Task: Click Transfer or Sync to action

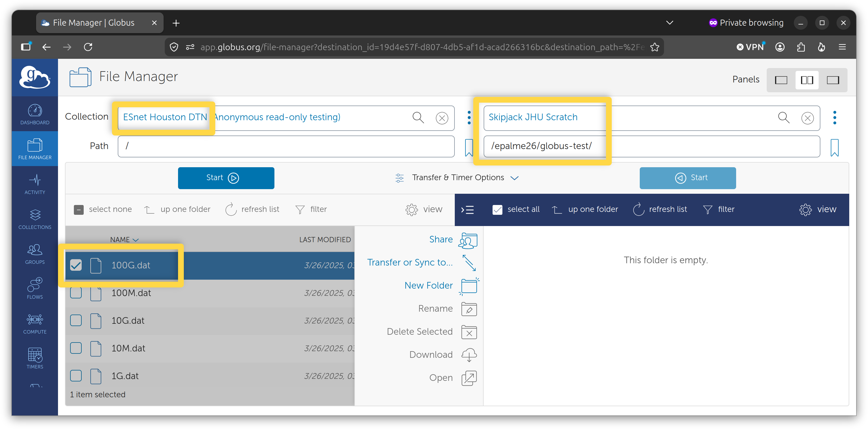Action: coord(422,262)
